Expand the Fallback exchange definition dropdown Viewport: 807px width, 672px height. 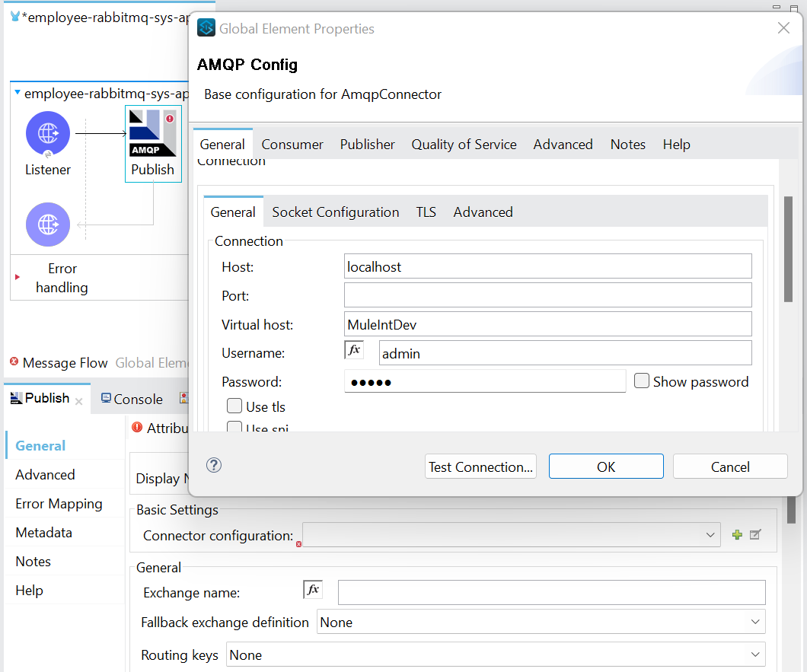coord(541,622)
